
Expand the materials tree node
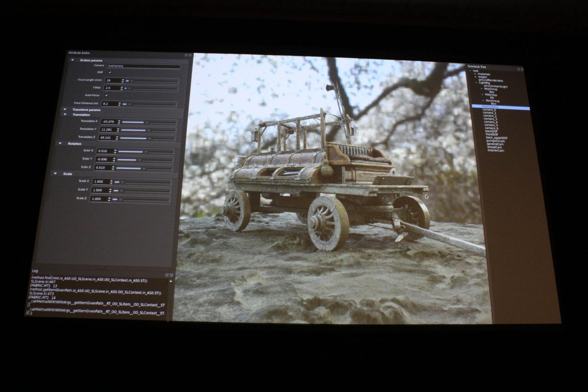pos(475,74)
